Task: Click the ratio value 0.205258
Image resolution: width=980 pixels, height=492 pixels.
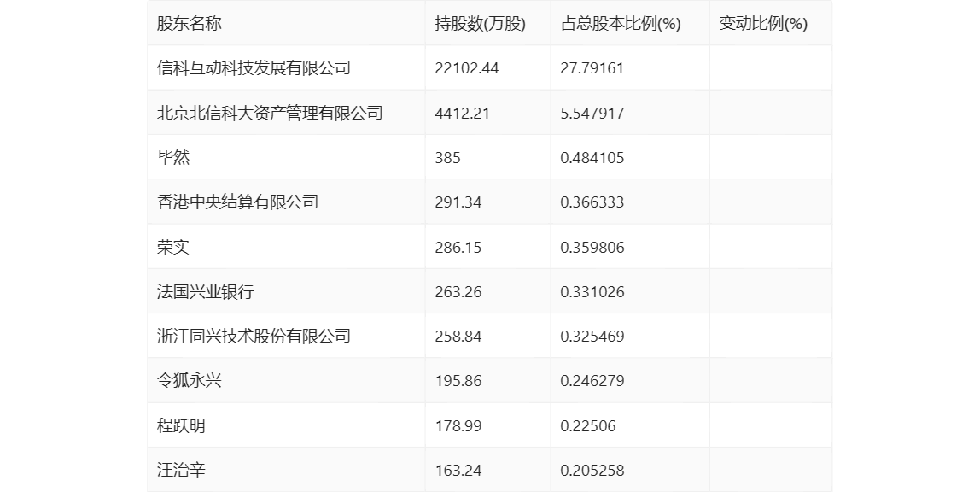Action: tap(592, 471)
